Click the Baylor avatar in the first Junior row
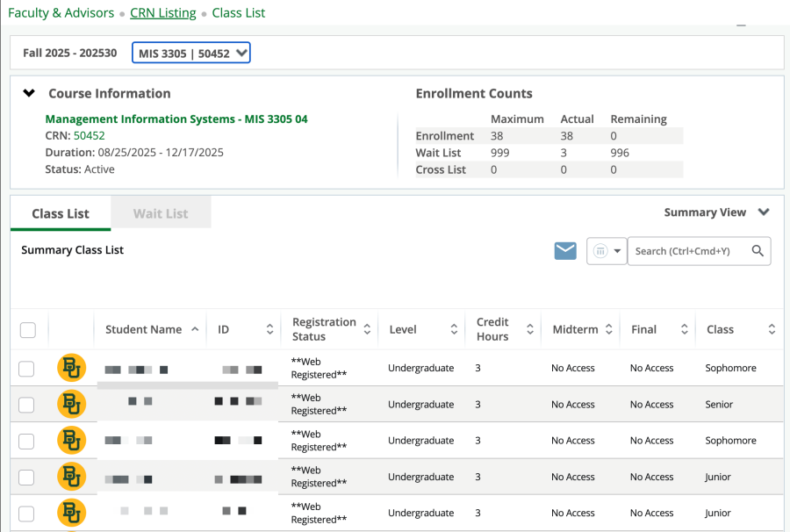Screen dimensions: 790x532 click(x=72, y=477)
